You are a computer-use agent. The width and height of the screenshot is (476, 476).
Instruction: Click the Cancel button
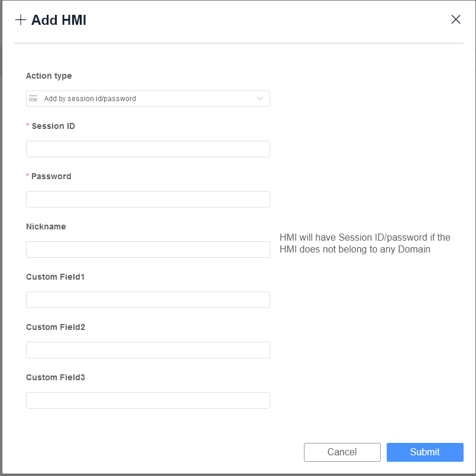click(342, 452)
